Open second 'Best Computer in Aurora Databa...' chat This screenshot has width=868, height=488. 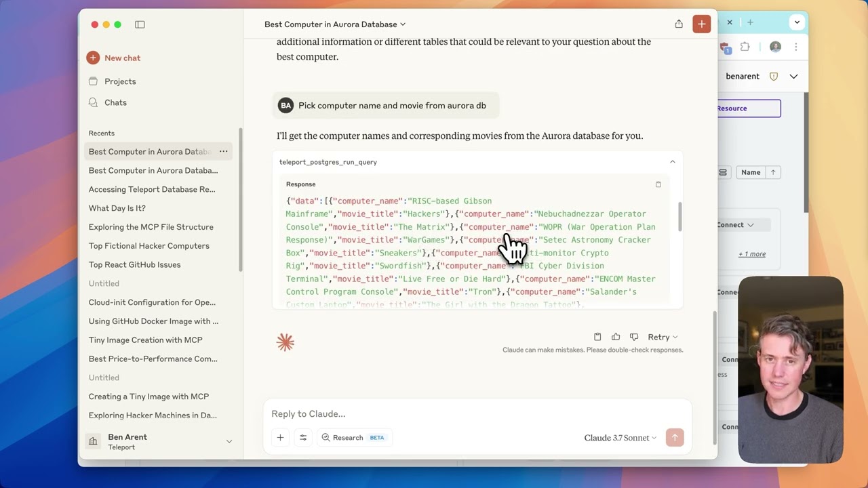[153, 170]
